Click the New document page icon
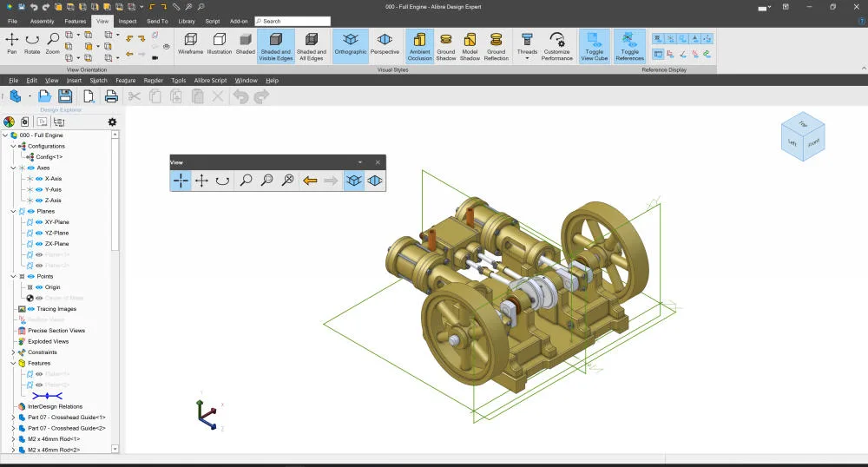868x467 pixels. tap(89, 96)
